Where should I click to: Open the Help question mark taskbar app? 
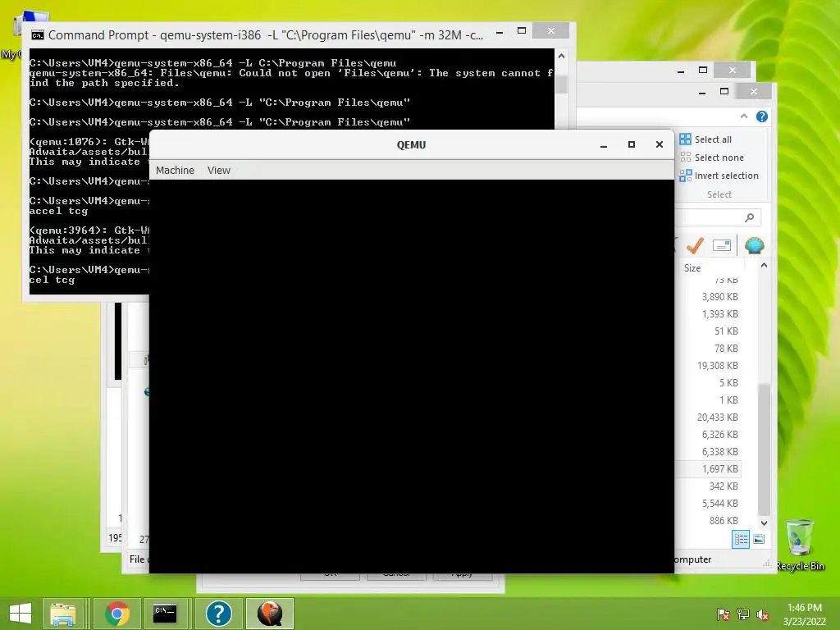click(x=218, y=614)
